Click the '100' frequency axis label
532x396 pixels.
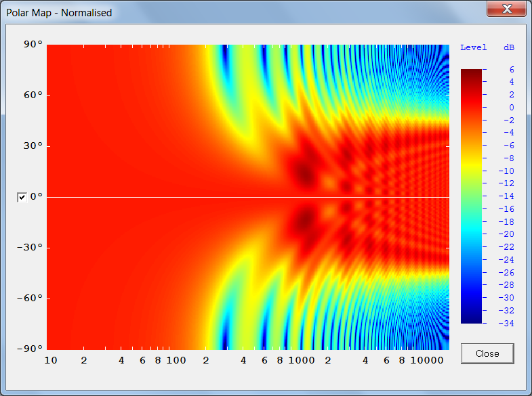176,360
